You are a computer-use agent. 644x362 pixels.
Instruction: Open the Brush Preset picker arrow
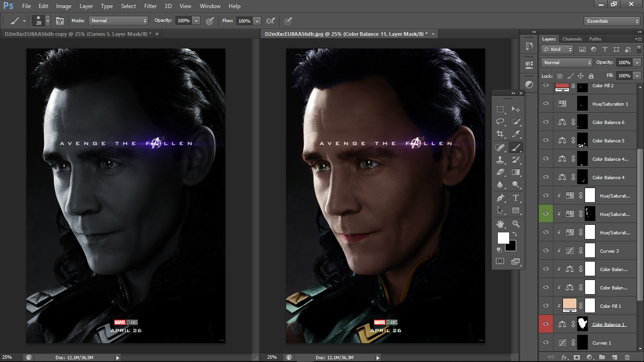coord(48,21)
